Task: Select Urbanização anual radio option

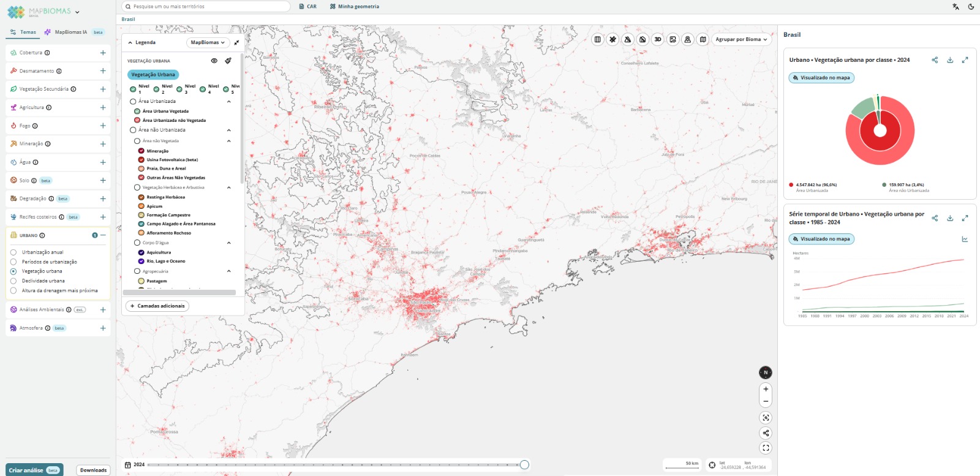Action: click(x=13, y=252)
